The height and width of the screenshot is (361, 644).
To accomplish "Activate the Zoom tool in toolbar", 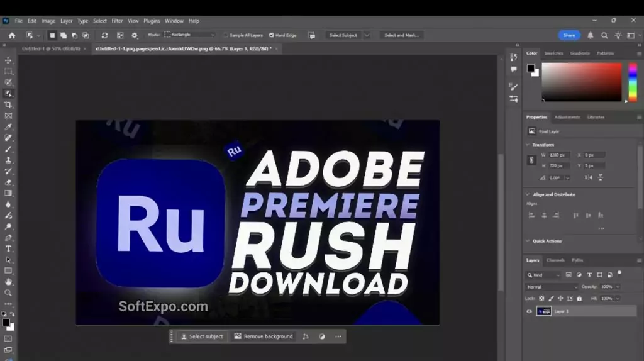I will [8, 292].
